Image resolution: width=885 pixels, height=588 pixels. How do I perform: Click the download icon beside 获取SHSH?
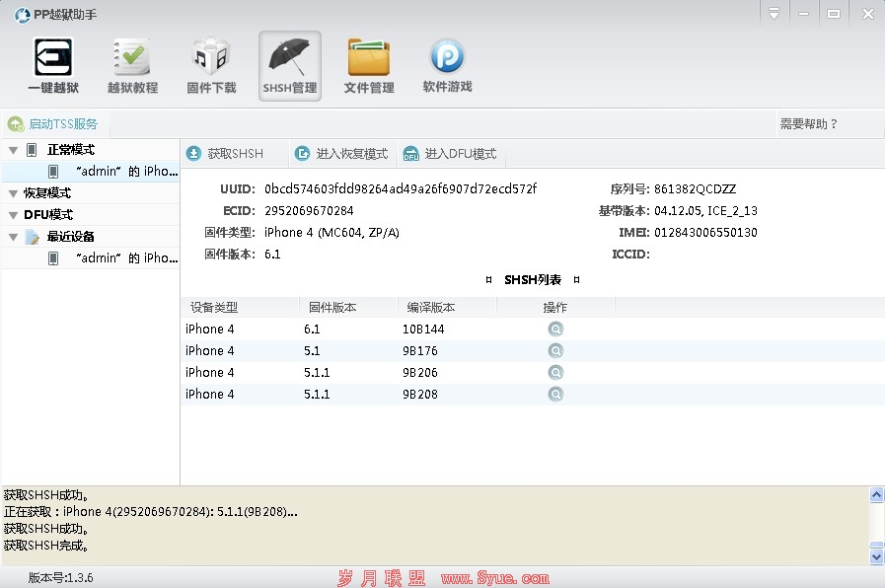click(x=193, y=154)
